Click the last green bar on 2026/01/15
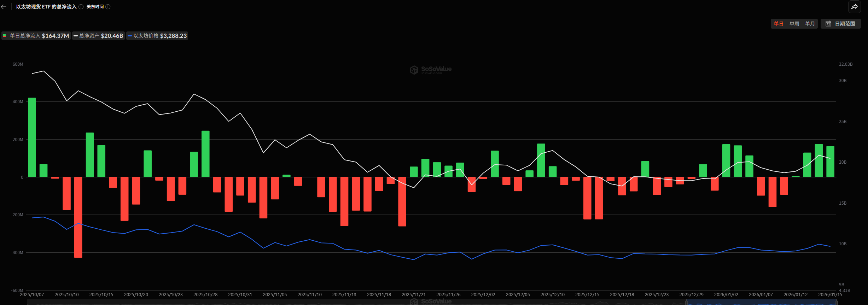Screen dimensions: 868x305 tap(830, 162)
